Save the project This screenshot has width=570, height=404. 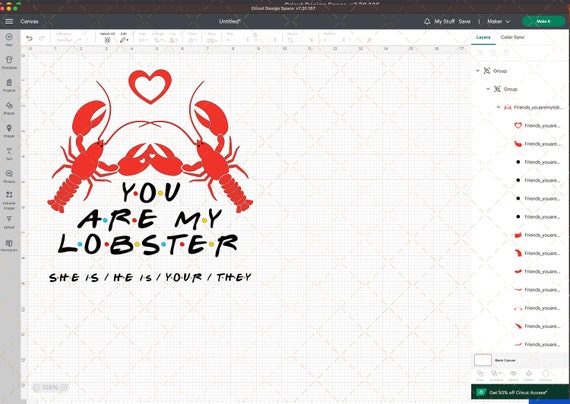point(464,21)
